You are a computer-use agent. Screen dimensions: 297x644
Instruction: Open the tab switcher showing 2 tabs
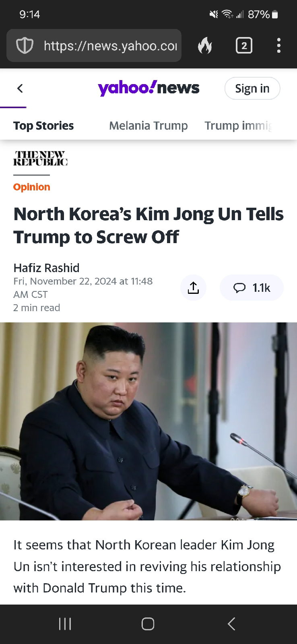pos(244,45)
